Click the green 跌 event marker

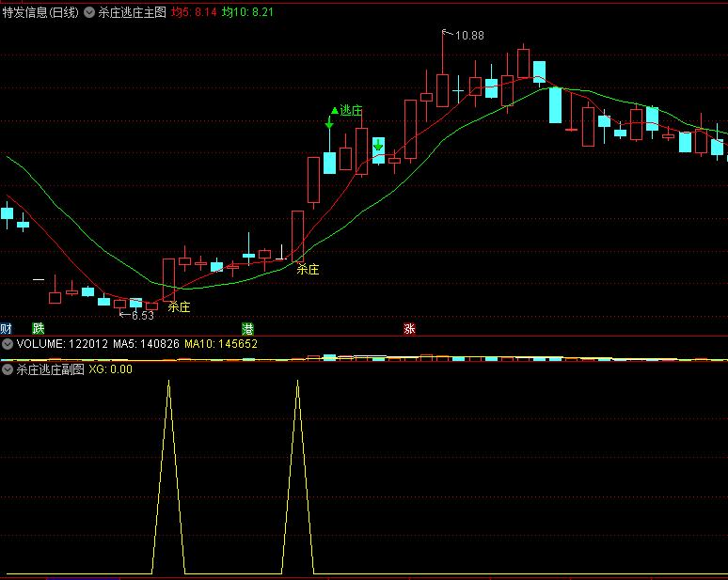(38, 329)
